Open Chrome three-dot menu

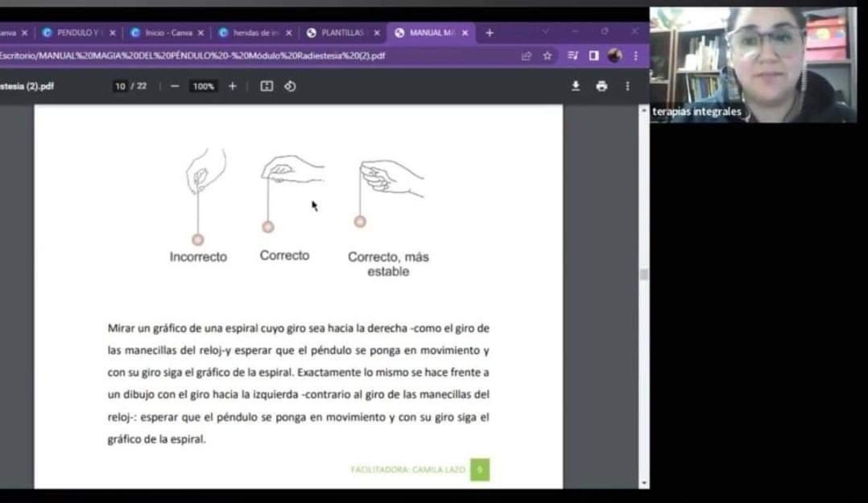[635, 56]
